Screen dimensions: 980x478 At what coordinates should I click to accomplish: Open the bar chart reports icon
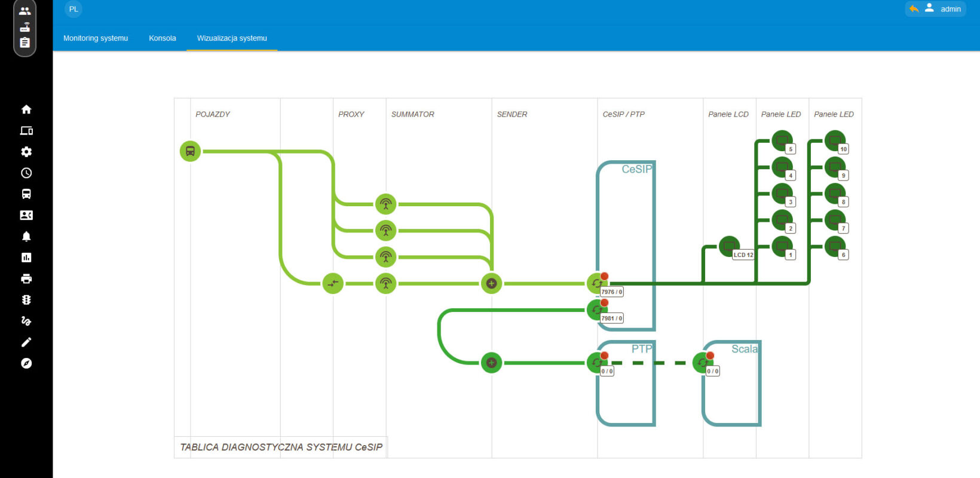click(x=26, y=258)
